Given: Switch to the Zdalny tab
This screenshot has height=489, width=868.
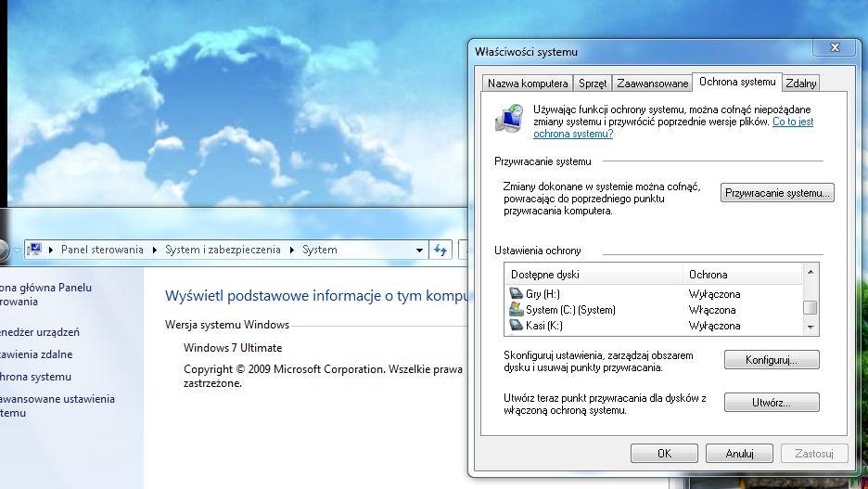Looking at the screenshot, I should (x=800, y=84).
